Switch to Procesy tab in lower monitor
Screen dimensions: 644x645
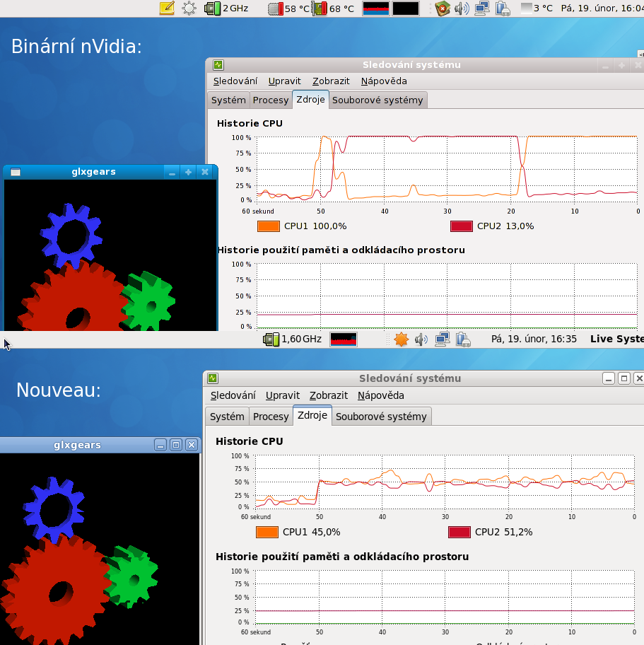pyautogui.click(x=271, y=417)
